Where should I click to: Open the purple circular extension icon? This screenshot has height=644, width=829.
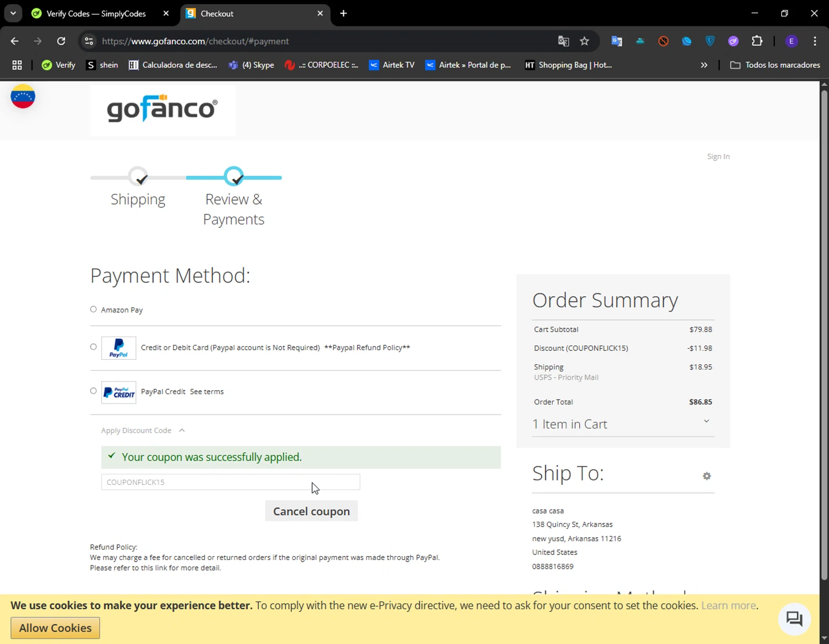pyautogui.click(x=733, y=41)
